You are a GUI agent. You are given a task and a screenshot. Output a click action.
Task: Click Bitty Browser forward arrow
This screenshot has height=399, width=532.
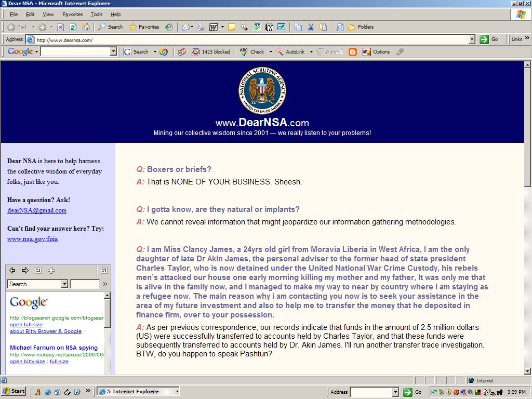click(x=25, y=270)
